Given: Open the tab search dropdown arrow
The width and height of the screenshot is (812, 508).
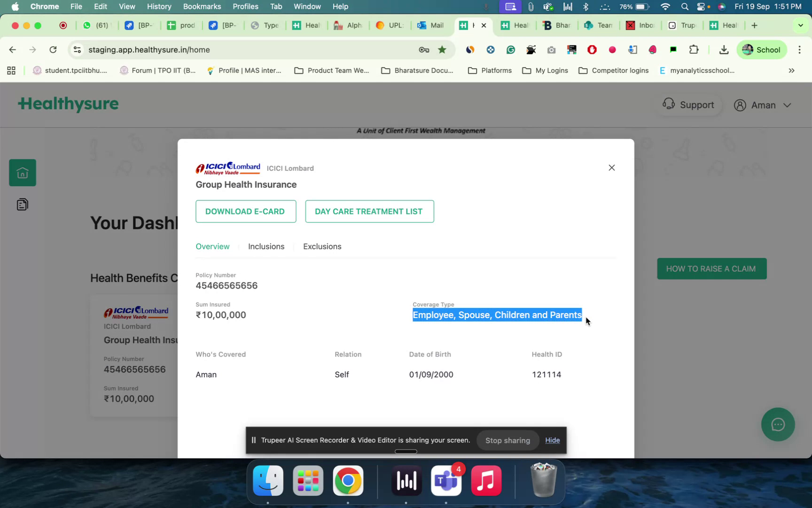Looking at the screenshot, I should [800, 25].
